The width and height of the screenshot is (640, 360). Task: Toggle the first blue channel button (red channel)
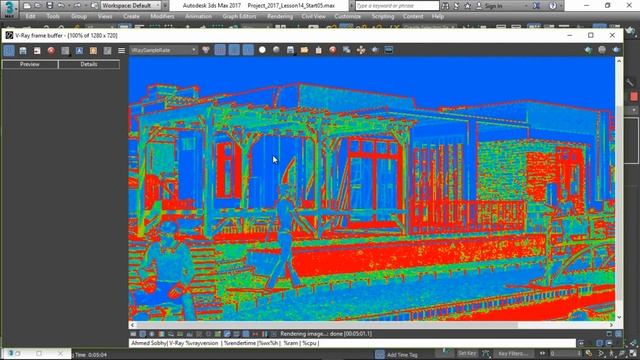[x=220, y=50]
